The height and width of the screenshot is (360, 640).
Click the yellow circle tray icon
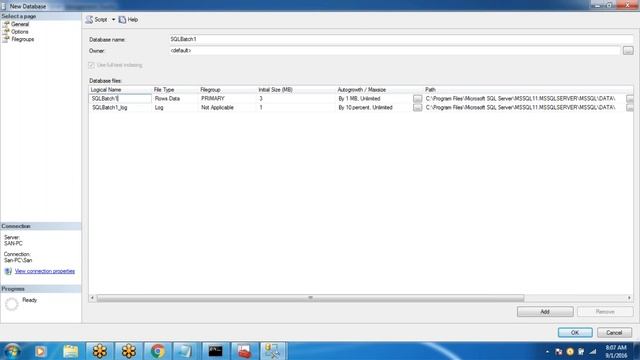point(570,351)
